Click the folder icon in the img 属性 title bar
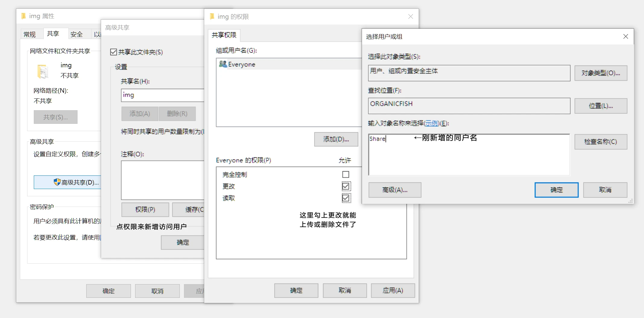The width and height of the screenshot is (644, 318). click(24, 16)
